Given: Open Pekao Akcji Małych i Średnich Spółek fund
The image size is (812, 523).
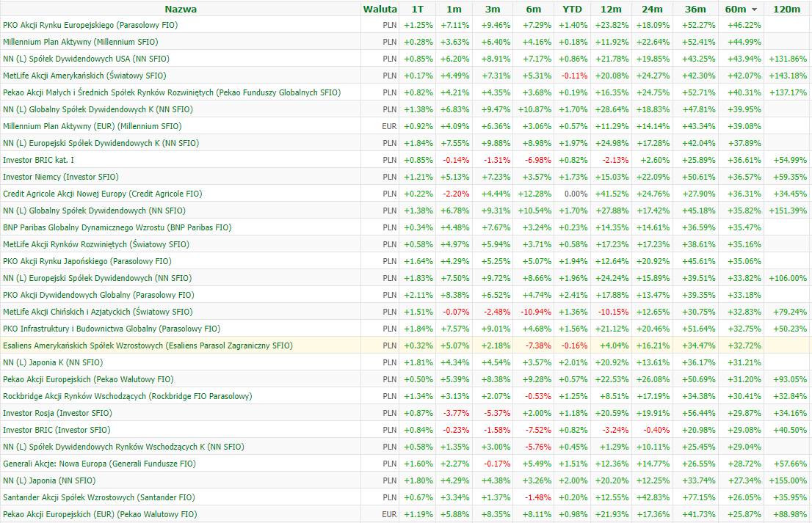Looking at the screenshot, I should pyautogui.click(x=172, y=92).
